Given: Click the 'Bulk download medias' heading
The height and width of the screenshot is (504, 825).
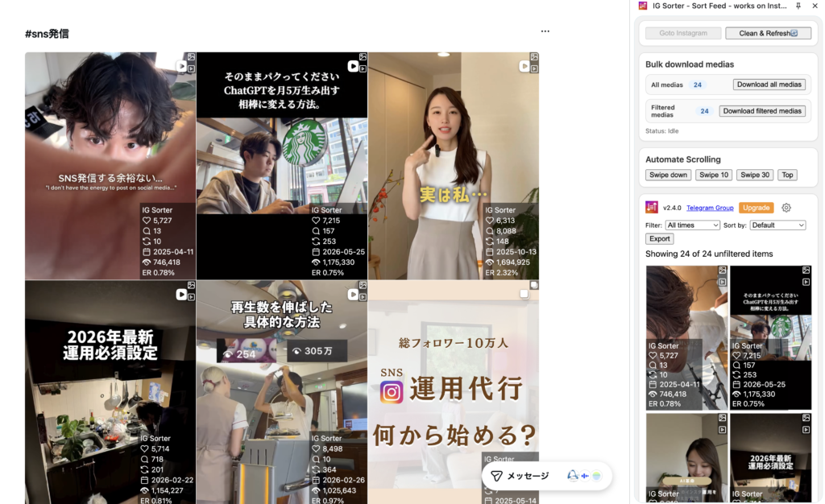Looking at the screenshot, I should (690, 64).
